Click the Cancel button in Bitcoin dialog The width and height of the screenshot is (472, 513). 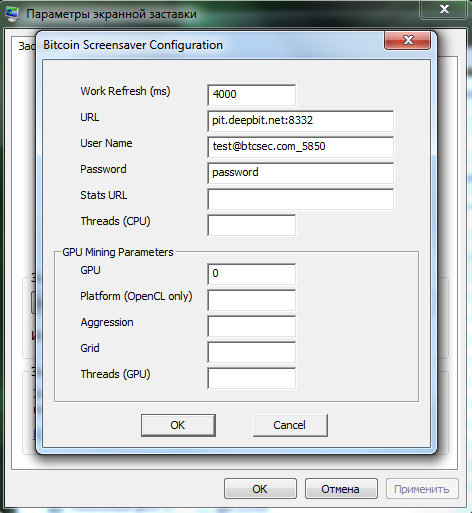click(290, 425)
